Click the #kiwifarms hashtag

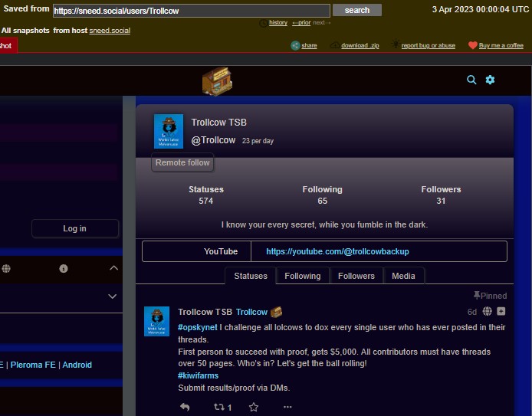(x=198, y=375)
